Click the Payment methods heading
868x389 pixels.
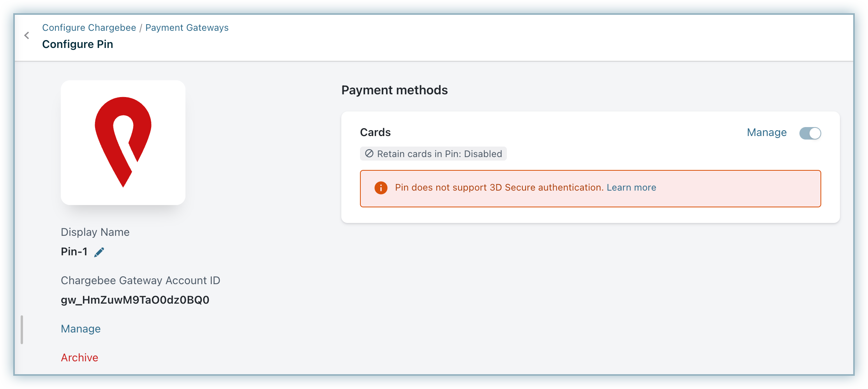pyautogui.click(x=394, y=90)
